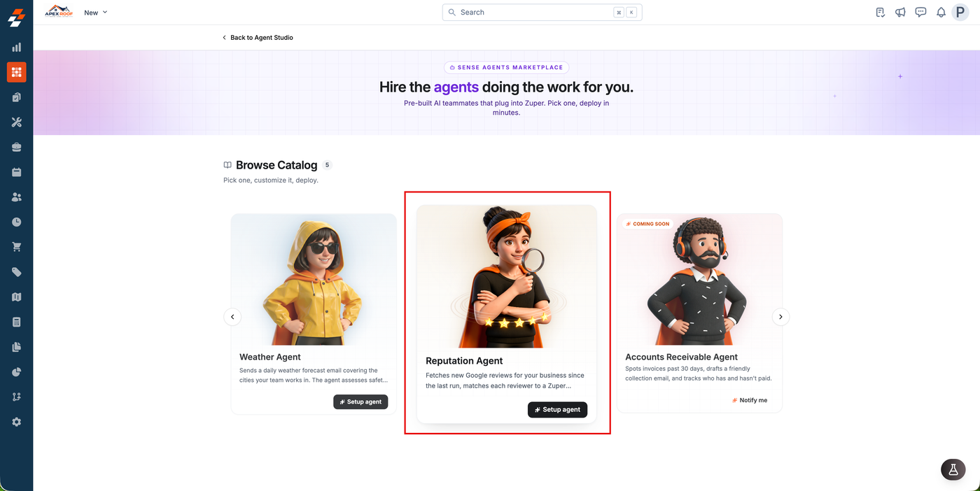Show next agents with right carousel arrow
Screen dimensions: 980x491
(780, 317)
